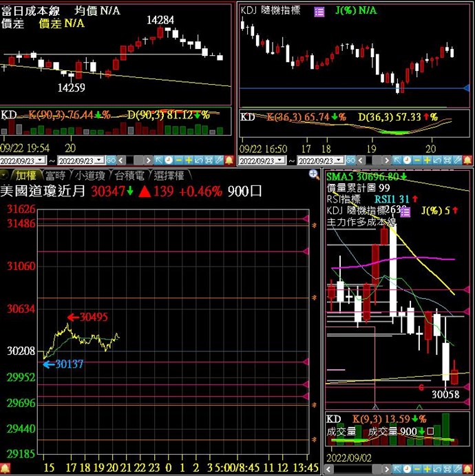Zoom out with minus icon in top-left chart
475x476 pixels.
coord(179,160)
